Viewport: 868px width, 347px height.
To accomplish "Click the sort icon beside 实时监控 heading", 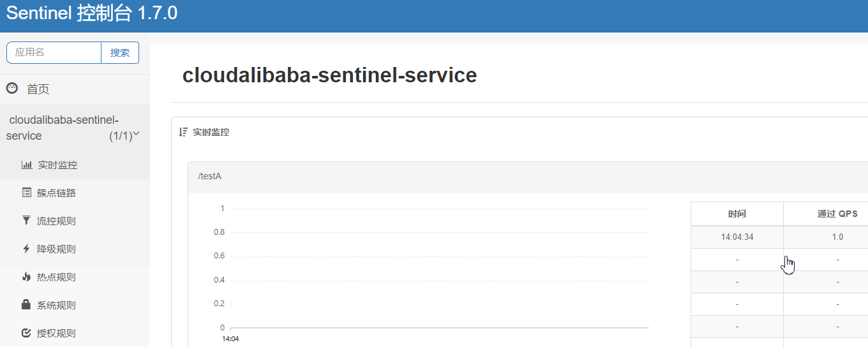I will 183,132.
